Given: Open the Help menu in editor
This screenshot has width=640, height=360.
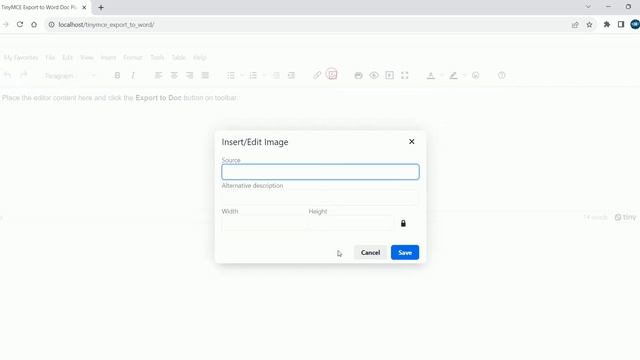Looking at the screenshot, I should tap(200, 58).
